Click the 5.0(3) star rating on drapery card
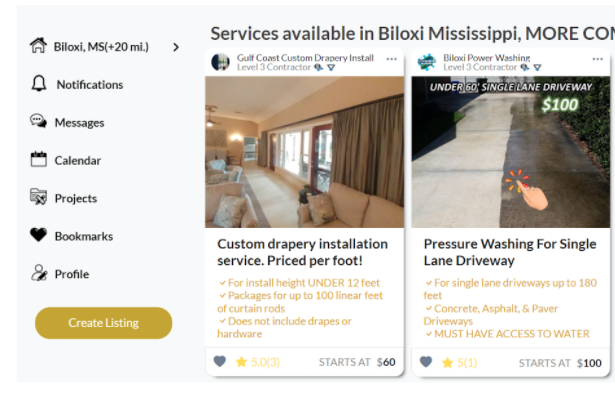The image size is (615, 407). pyautogui.click(x=258, y=362)
